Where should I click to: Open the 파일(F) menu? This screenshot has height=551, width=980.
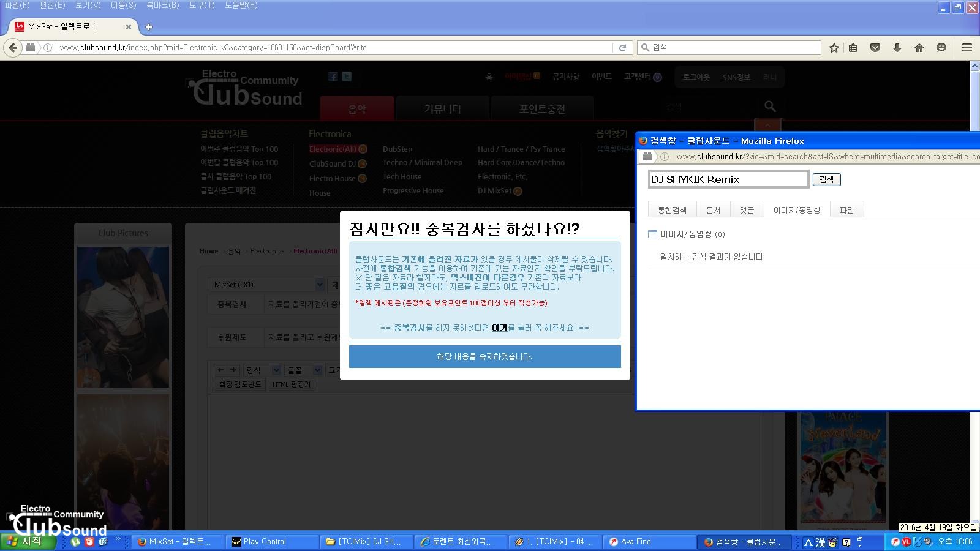click(x=17, y=6)
